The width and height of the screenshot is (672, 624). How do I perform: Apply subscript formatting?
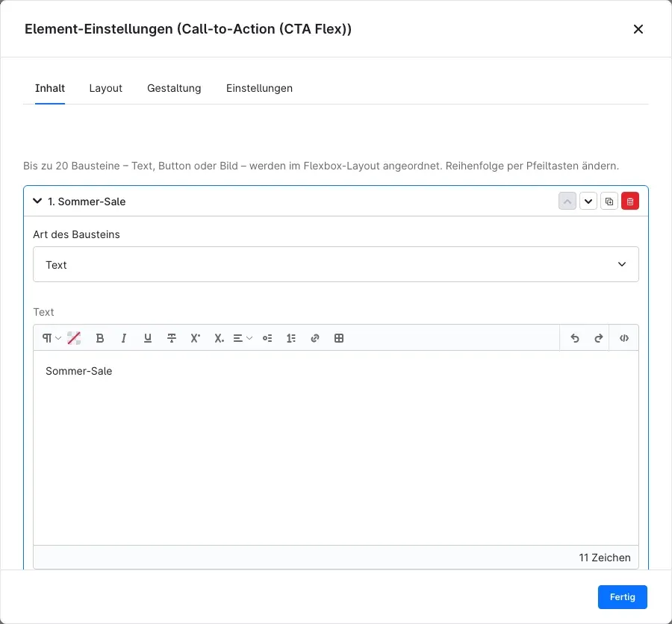(x=219, y=338)
